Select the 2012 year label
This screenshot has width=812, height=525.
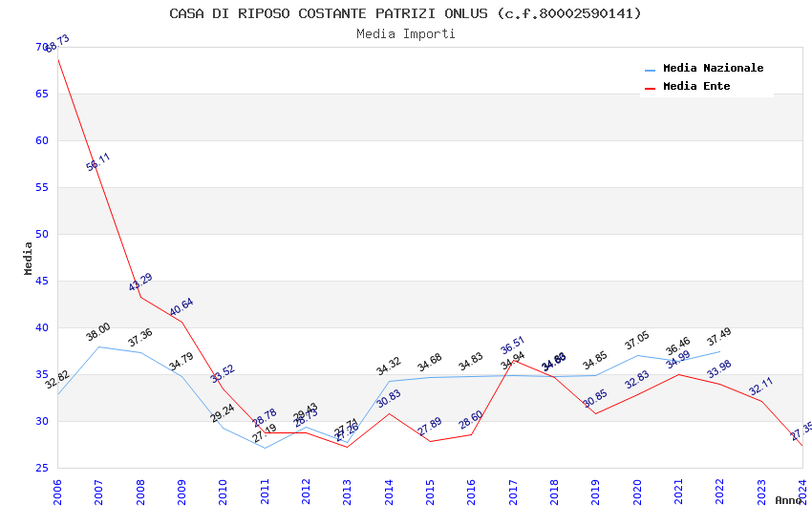(x=306, y=492)
